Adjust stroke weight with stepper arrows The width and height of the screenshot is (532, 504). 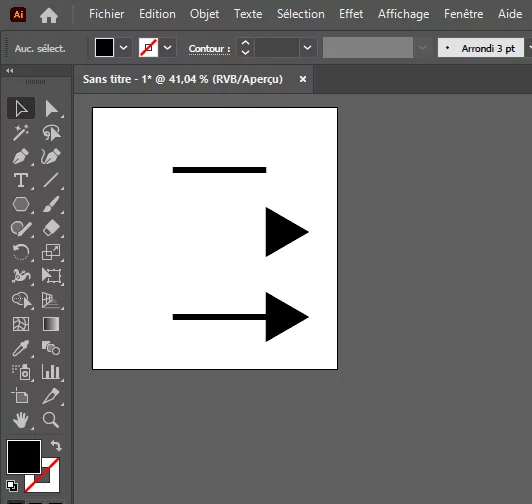pyautogui.click(x=245, y=48)
